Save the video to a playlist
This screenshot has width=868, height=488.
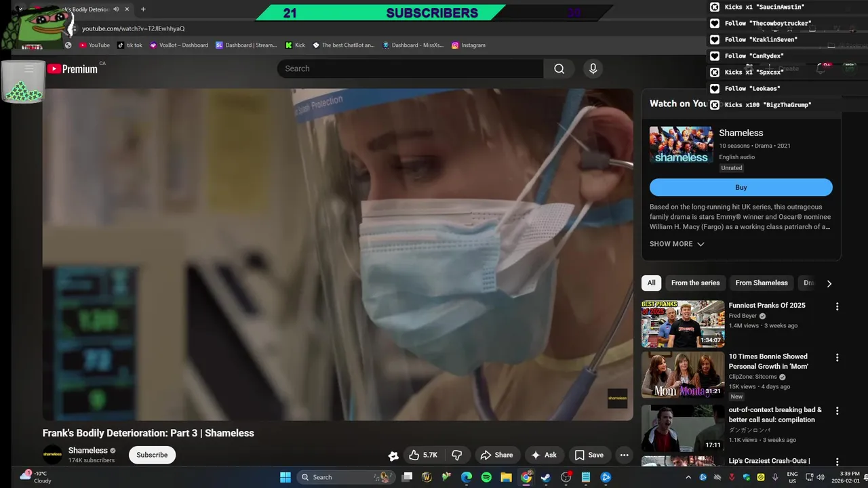589,455
